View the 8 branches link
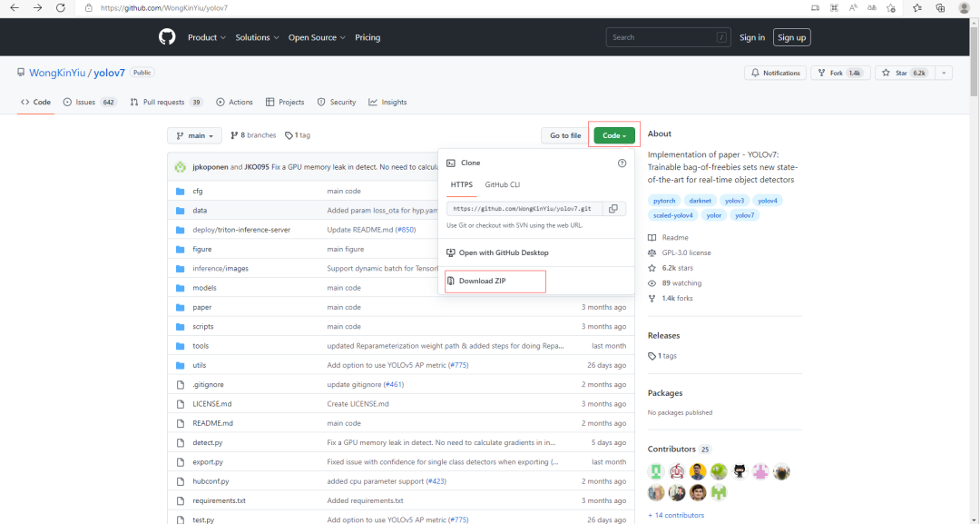 tap(253, 135)
